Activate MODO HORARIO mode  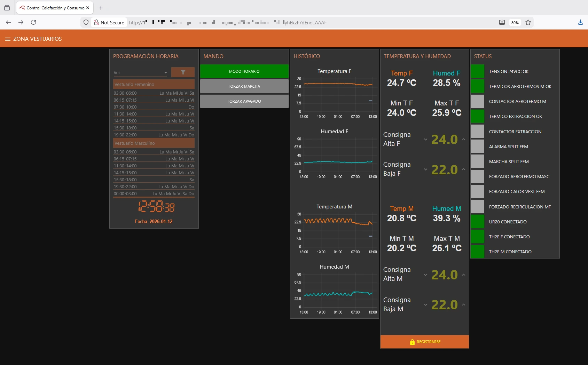tap(244, 71)
